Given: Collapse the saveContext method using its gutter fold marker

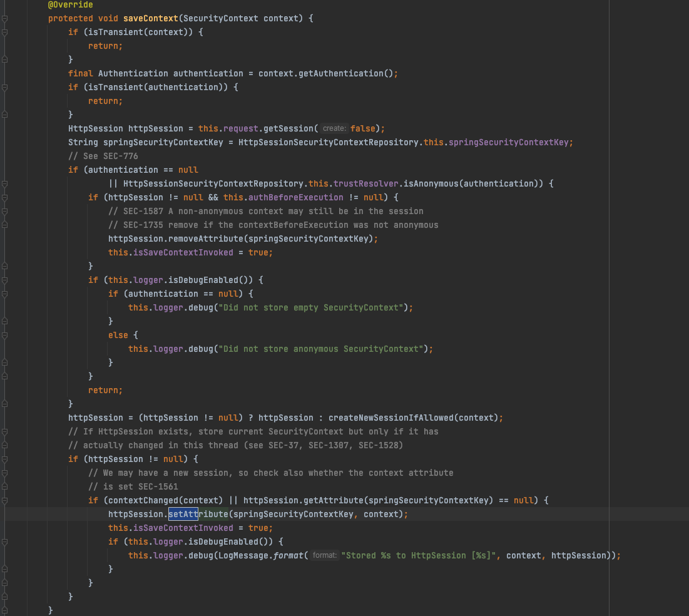Looking at the screenshot, I should pyautogui.click(x=4, y=18).
